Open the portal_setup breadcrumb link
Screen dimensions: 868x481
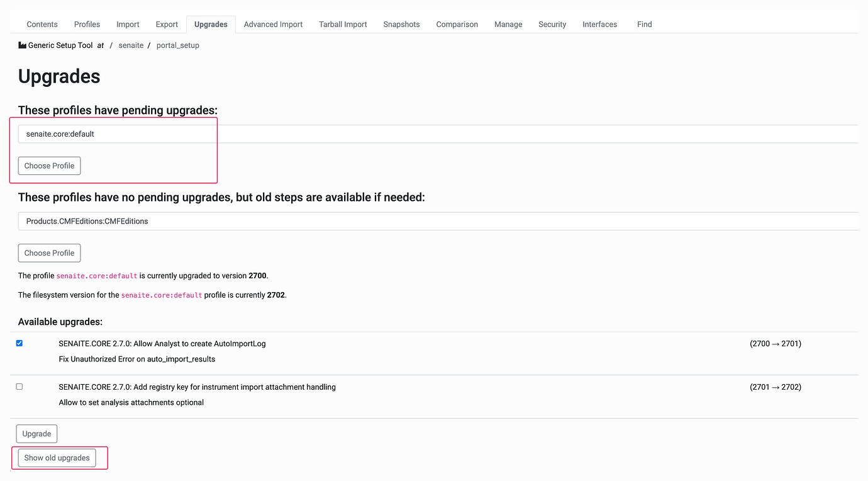177,45
